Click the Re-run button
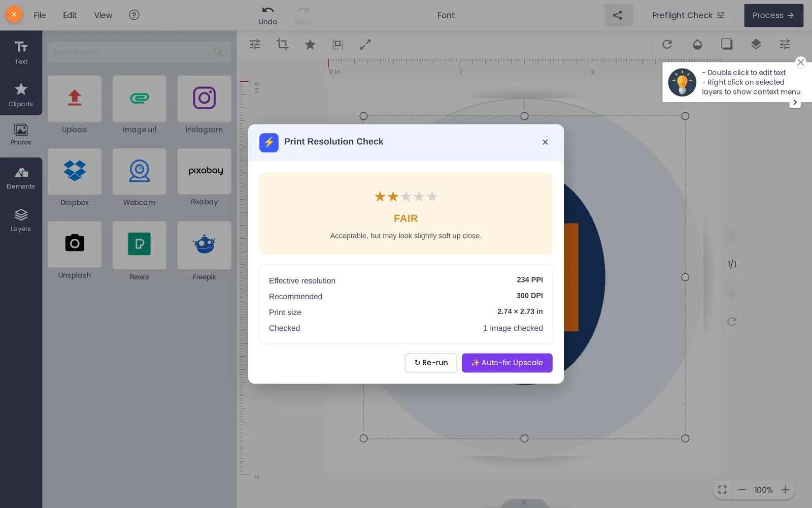Image resolution: width=812 pixels, height=508 pixels. (x=431, y=363)
